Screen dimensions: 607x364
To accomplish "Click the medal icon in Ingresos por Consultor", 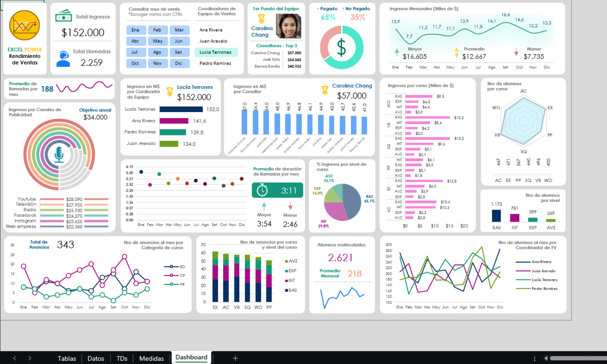I will coord(325,90).
